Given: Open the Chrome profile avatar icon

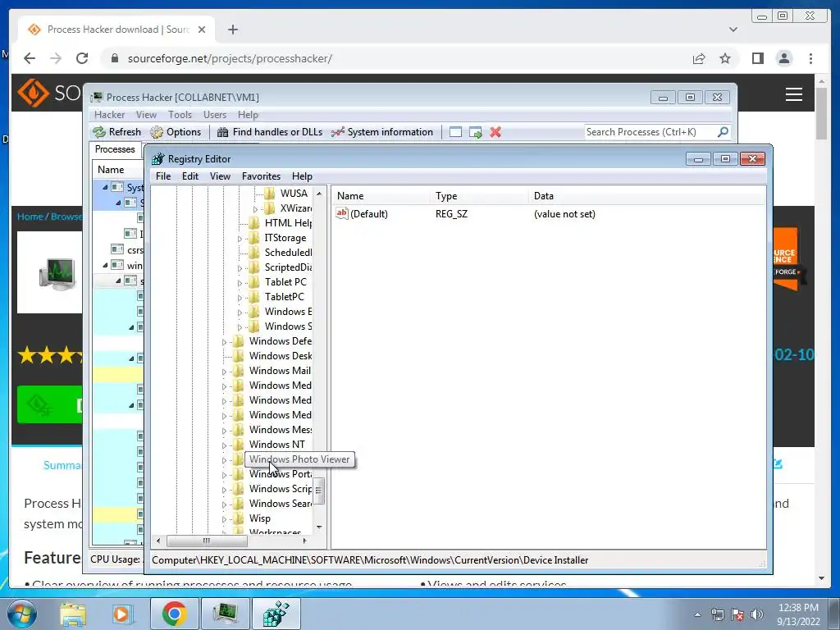Looking at the screenshot, I should point(783,58).
